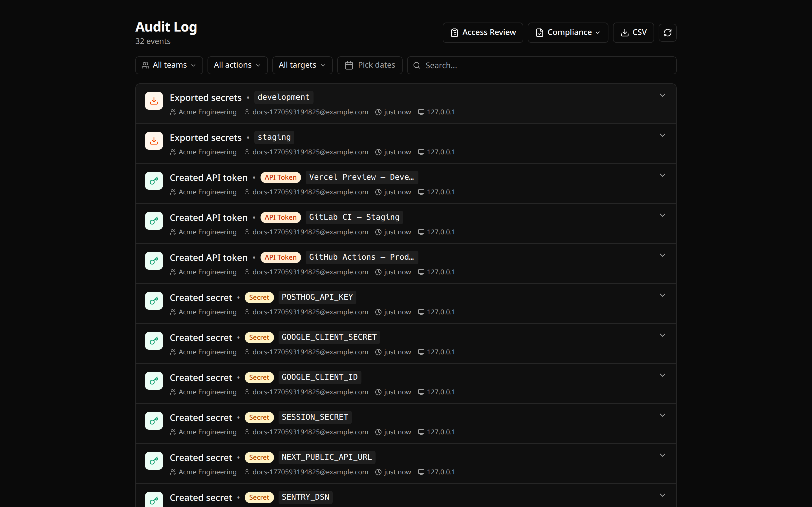Click the key icon beside Created secret SENTRY_DSN
This screenshot has height=507, width=812.
153,500
